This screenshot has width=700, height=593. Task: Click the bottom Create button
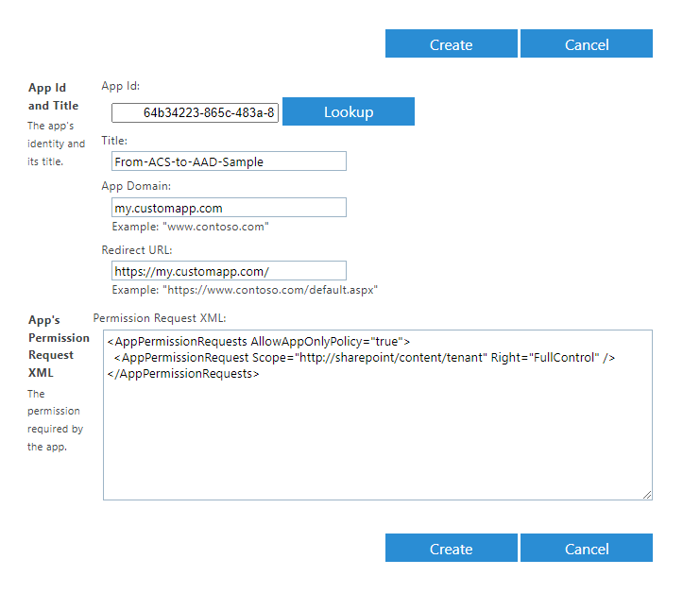451,548
